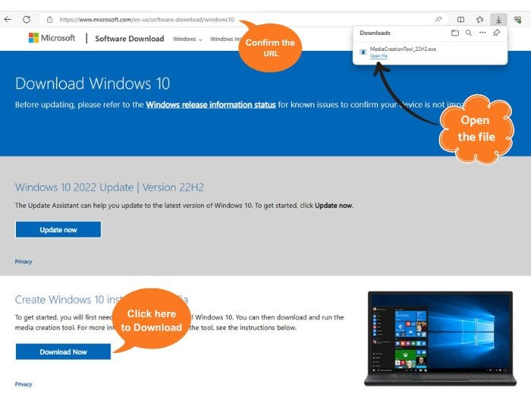Viewport: 531px width, 420px height.
Task: Click the Download Now button
Action: 63,352
